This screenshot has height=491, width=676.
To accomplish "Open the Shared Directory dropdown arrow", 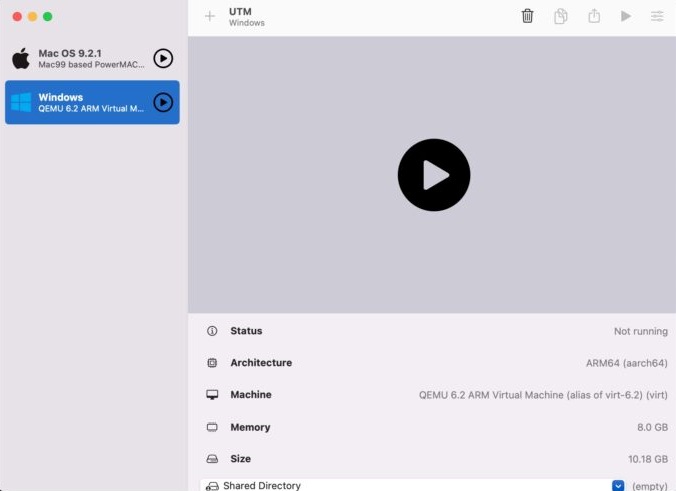I will [618, 485].
